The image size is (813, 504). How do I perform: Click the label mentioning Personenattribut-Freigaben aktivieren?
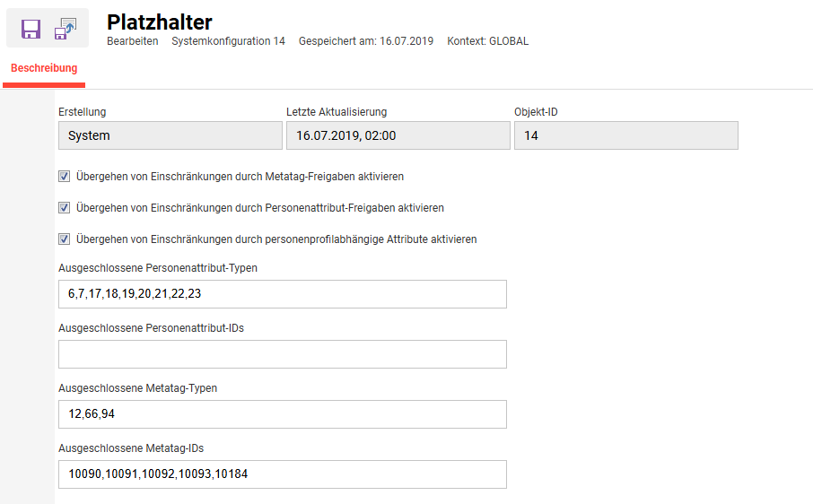pos(260,208)
